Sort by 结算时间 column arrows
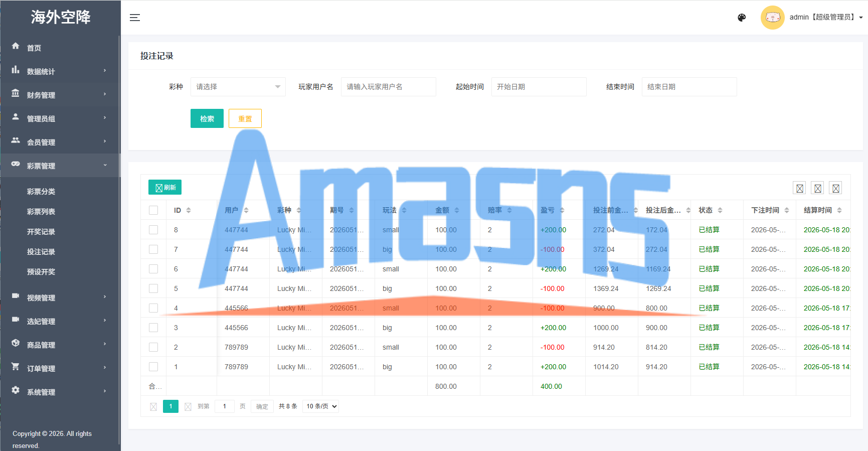The height and width of the screenshot is (451, 868). (x=839, y=210)
